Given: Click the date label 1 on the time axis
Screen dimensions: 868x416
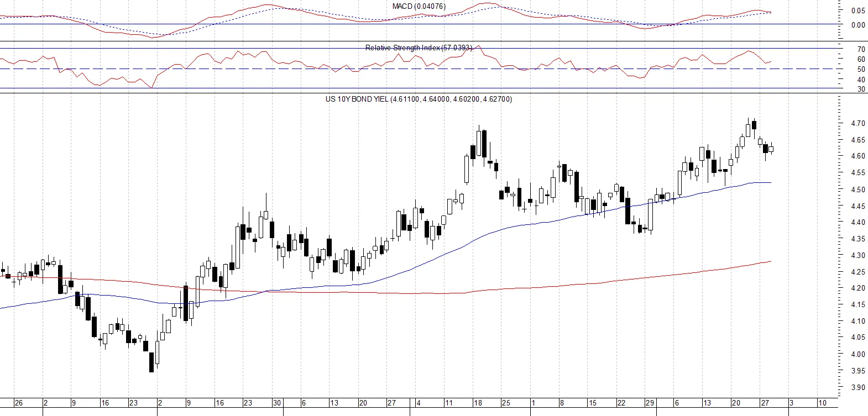Looking at the screenshot, I should (534, 403).
